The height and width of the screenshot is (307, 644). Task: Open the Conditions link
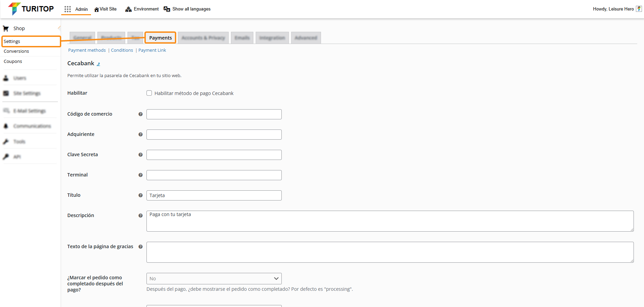[122, 50]
